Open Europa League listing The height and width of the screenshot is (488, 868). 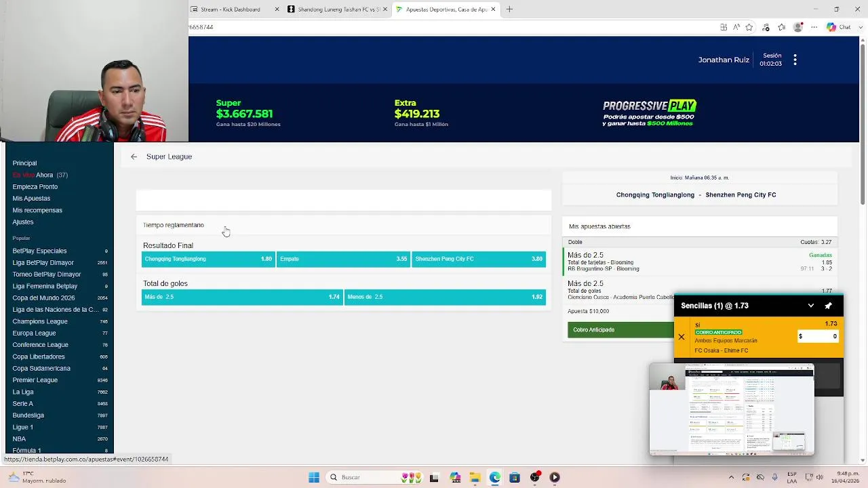[x=60, y=333]
